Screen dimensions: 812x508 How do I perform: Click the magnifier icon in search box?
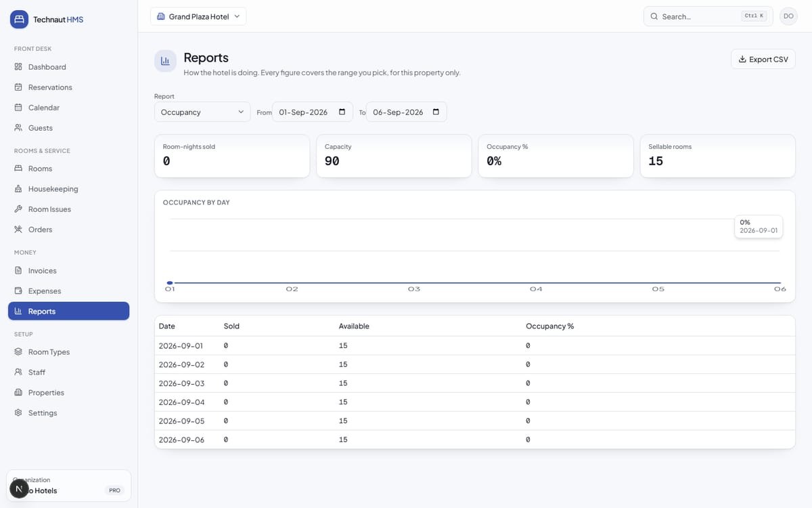(654, 16)
